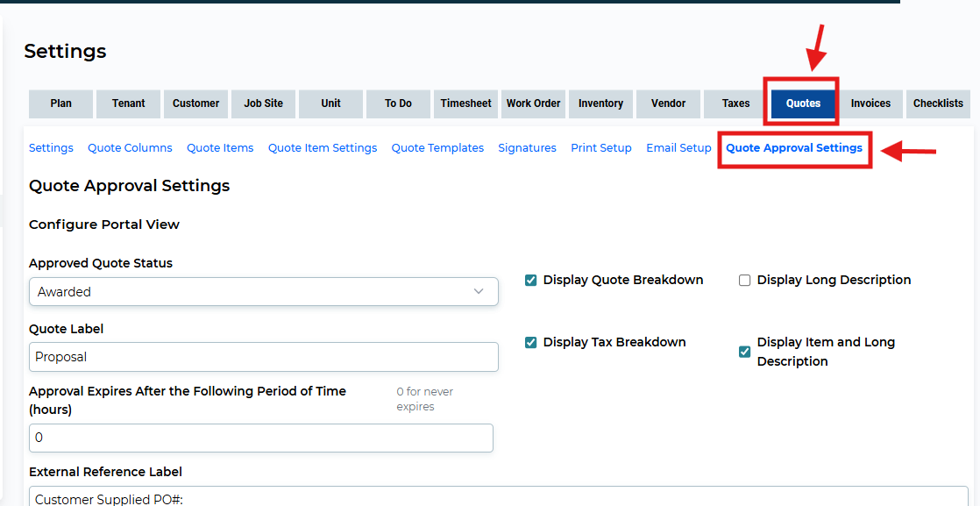Toggle Display Item and Long Description checkbox
Screen dimensions: 980x506
744,352
